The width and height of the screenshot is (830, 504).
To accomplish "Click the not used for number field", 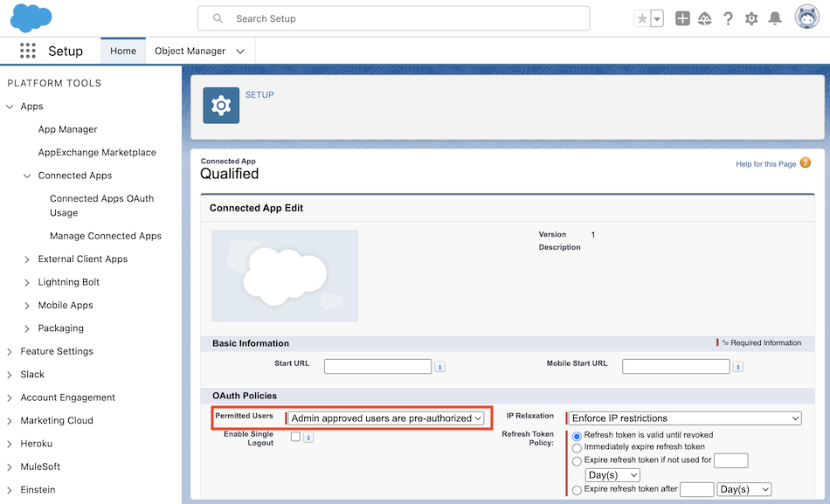I will click(x=730, y=460).
